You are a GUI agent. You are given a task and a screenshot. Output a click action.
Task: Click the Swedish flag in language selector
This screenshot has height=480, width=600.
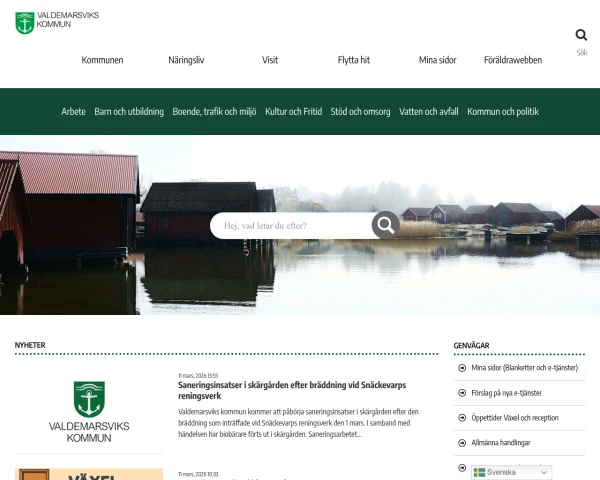tap(479, 472)
